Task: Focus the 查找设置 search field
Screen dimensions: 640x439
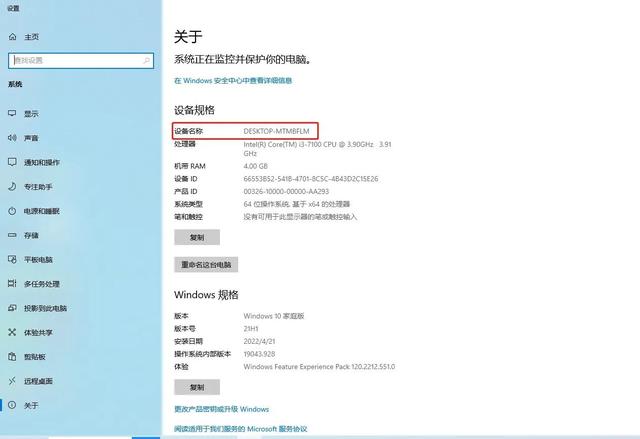Action: click(x=81, y=61)
